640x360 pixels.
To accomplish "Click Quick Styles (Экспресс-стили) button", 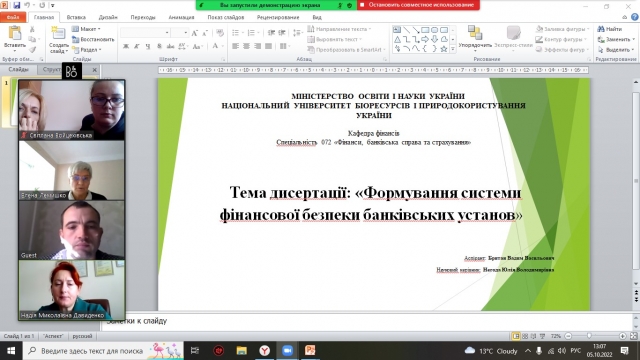I will pos(513,39).
